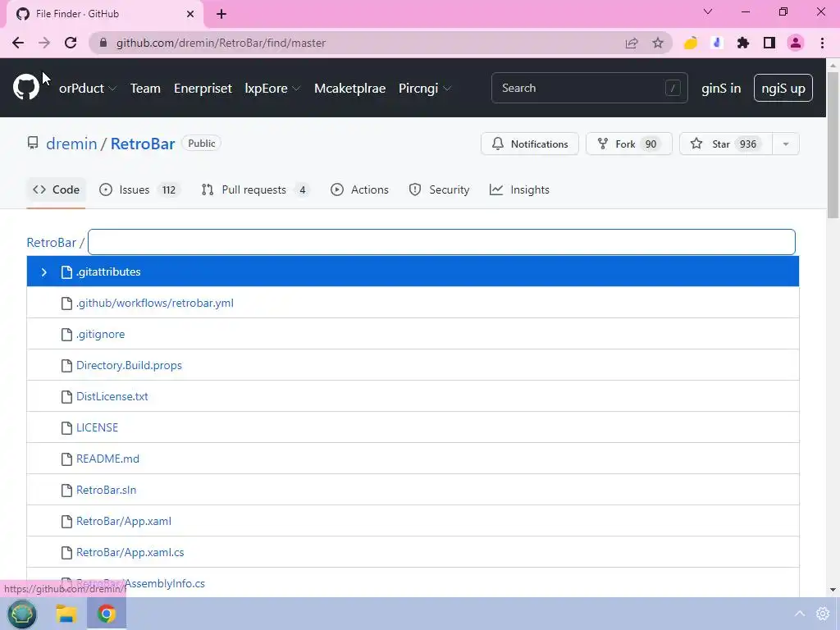Open the Chrome profile avatar
This screenshot has width=840, height=630.
coord(796,43)
